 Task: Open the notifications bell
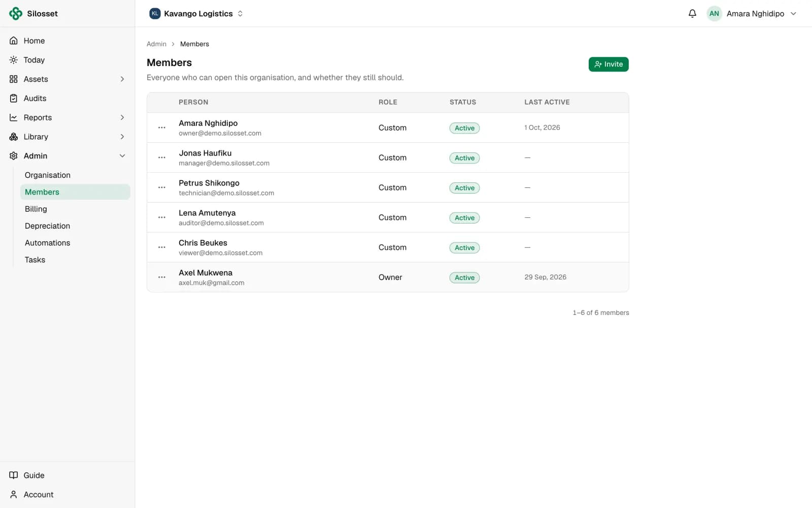click(692, 14)
